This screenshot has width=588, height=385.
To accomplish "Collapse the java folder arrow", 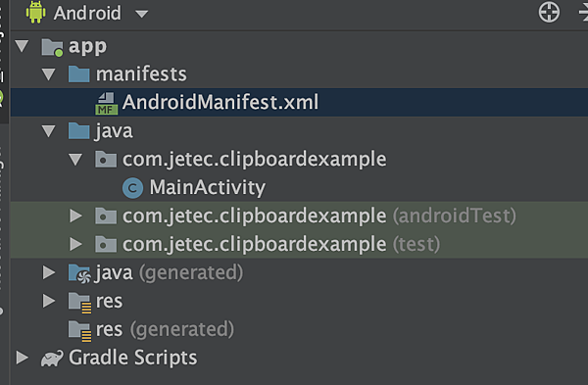I will (49, 131).
